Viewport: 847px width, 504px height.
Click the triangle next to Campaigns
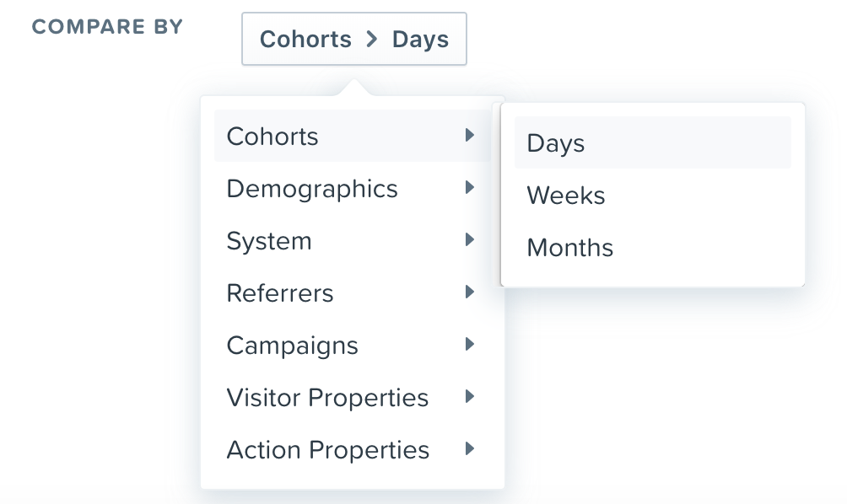click(470, 345)
